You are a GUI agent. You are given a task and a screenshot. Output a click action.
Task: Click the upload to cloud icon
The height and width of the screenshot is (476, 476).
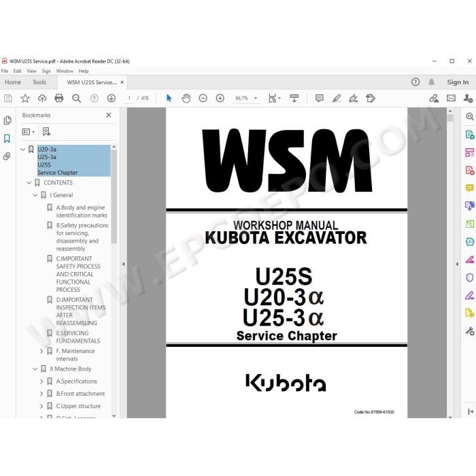tap(42, 99)
